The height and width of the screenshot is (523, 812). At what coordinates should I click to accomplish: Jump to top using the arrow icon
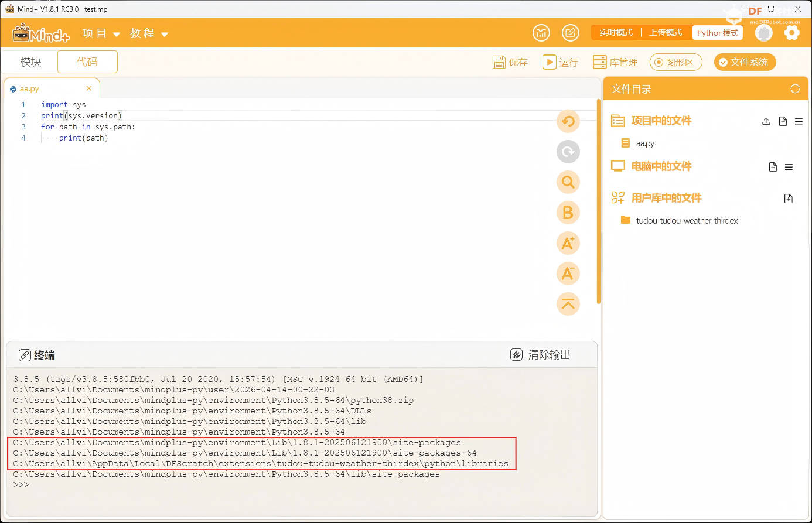click(568, 304)
